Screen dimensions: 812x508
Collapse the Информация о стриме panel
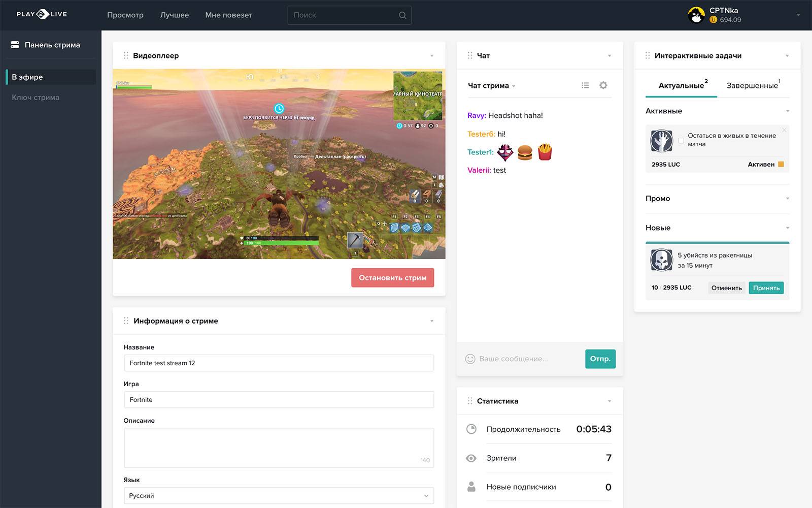pyautogui.click(x=432, y=321)
